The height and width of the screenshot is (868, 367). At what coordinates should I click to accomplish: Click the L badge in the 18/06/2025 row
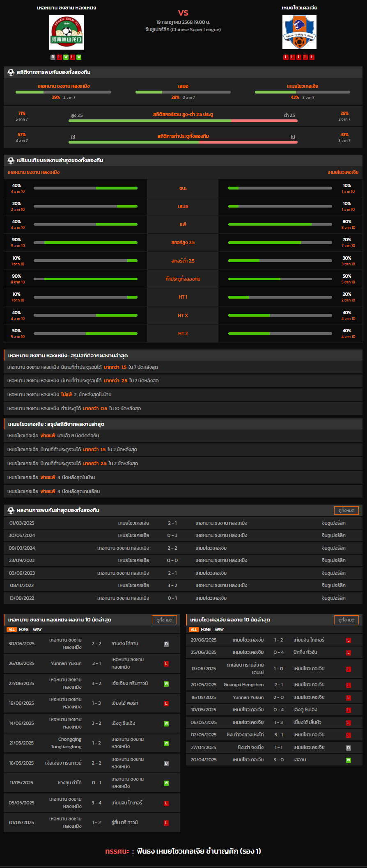[x=166, y=704]
